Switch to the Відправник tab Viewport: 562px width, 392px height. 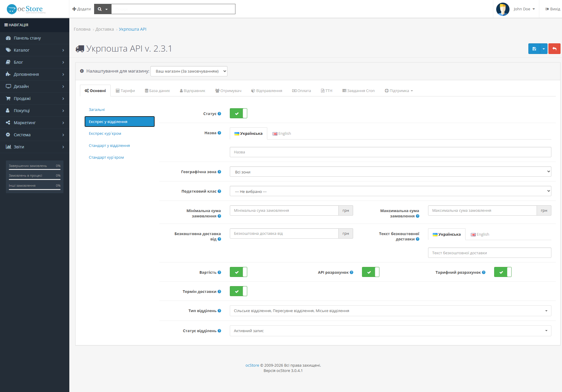[x=192, y=91]
